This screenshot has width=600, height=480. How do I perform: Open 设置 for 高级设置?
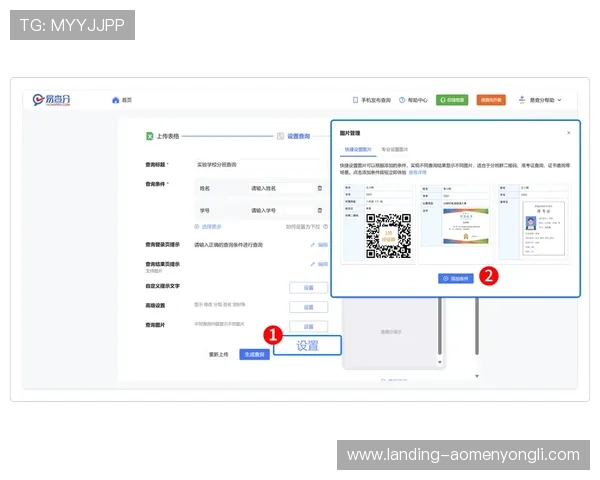pos(308,307)
